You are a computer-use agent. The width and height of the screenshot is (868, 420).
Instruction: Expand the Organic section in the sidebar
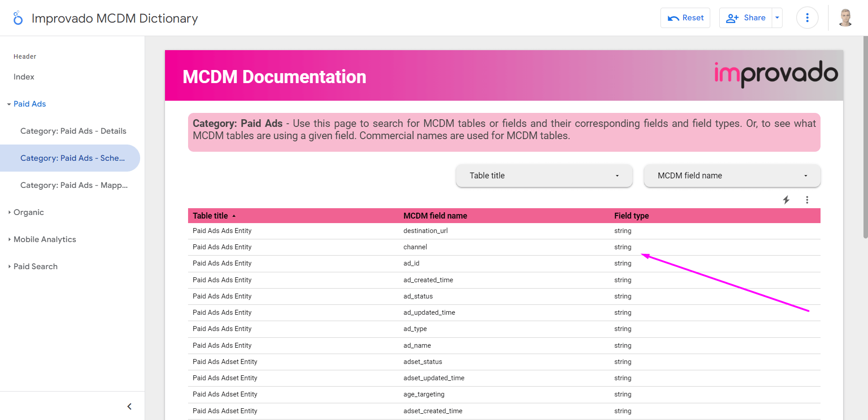coord(9,212)
